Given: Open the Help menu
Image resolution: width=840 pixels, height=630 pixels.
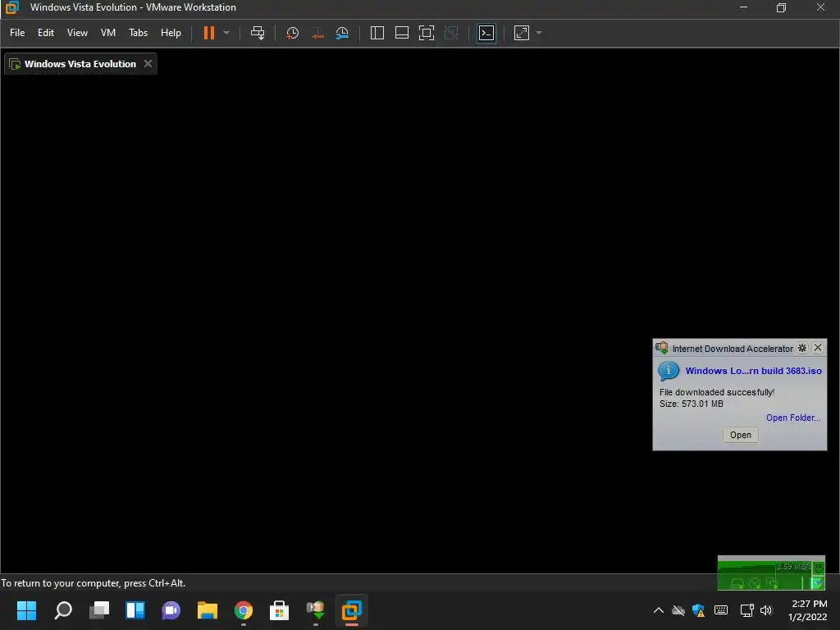Looking at the screenshot, I should tap(171, 33).
